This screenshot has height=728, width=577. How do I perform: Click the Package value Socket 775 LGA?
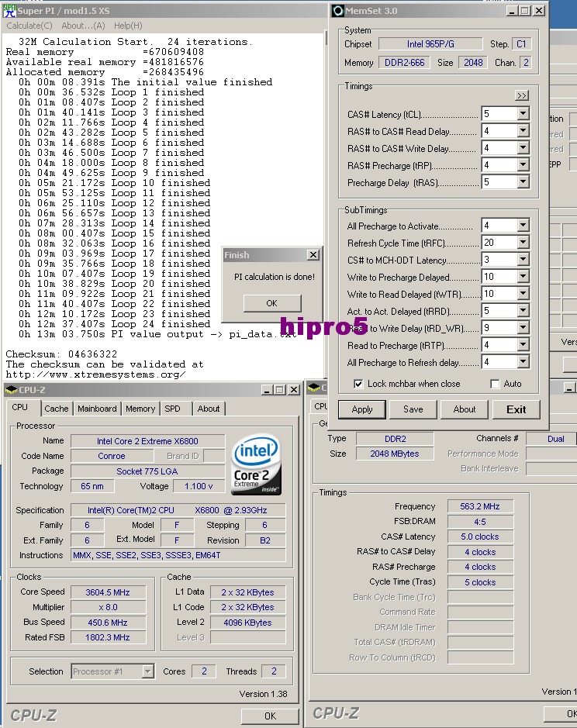(147, 471)
